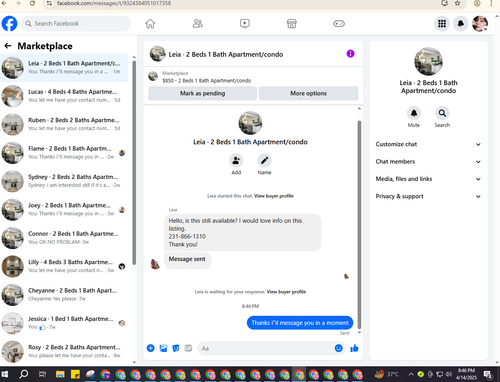Attach a photo using image icon

[x=163, y=348]
